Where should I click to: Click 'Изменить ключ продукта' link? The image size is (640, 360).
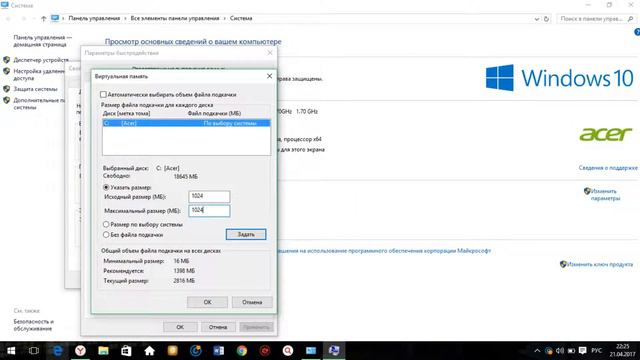point(600,264)
